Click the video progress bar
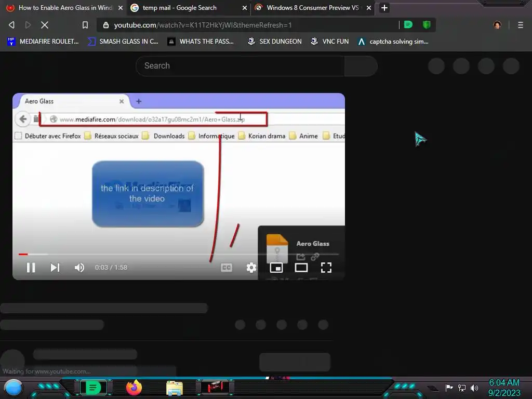 (x=179, y=254)
